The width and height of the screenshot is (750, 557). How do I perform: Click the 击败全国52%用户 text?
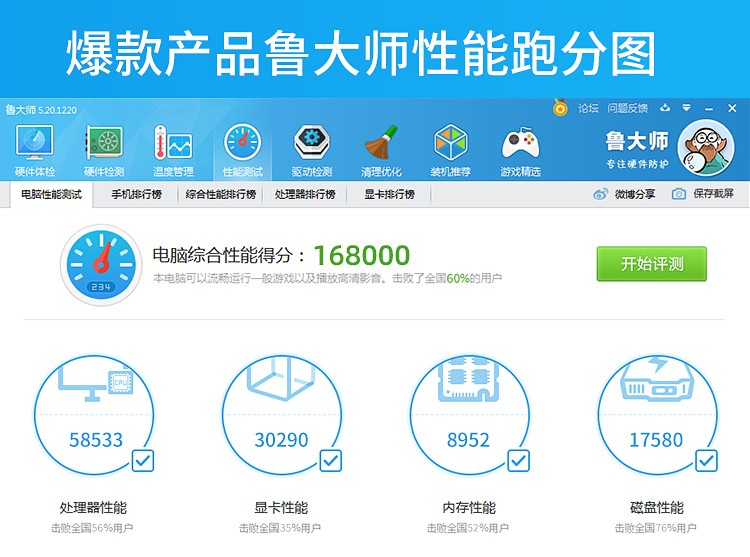[468, 528]
